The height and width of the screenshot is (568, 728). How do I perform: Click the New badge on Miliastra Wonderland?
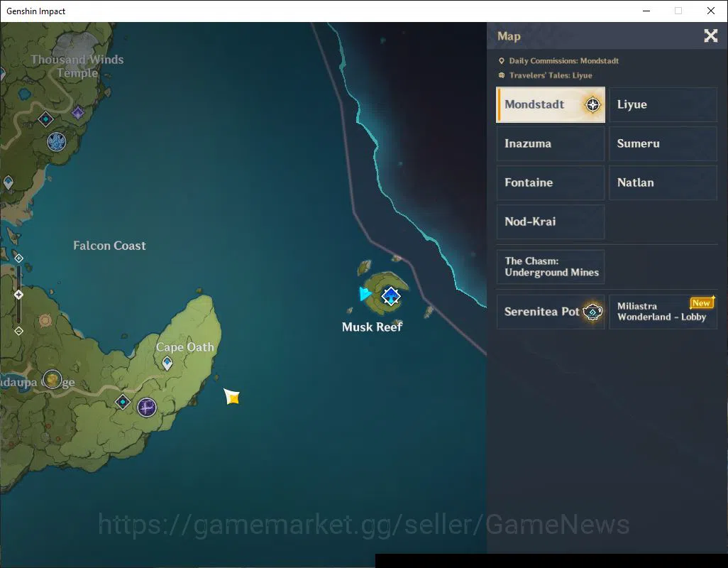702,302
